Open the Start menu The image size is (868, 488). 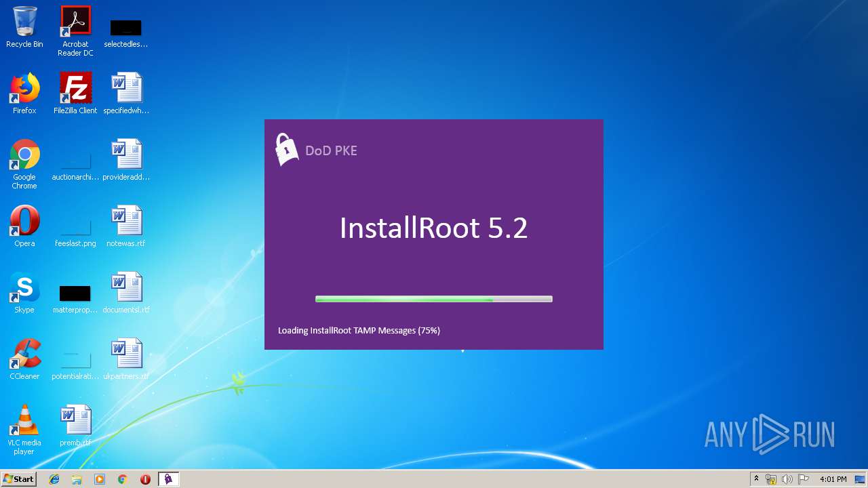click(x=19, y=479)
